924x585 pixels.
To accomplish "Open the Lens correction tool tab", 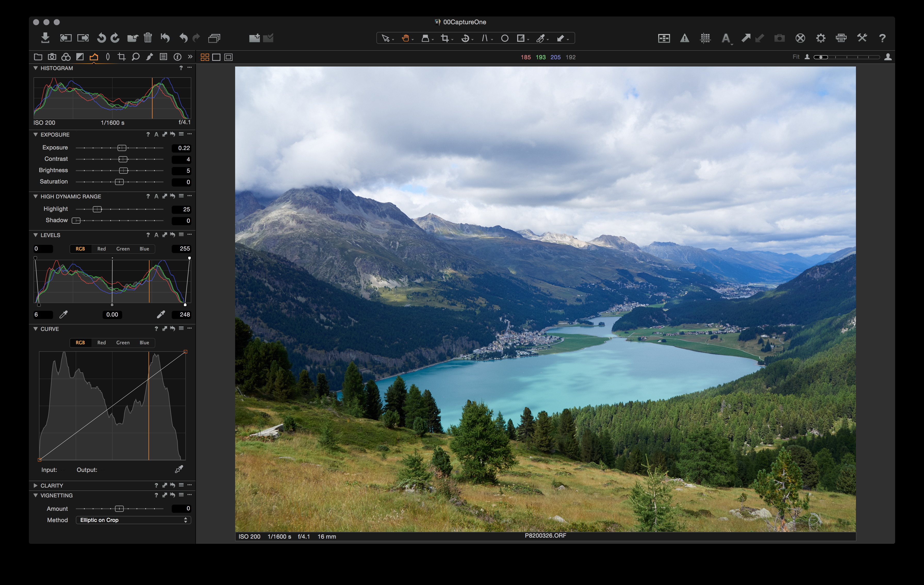I will 108,57.
